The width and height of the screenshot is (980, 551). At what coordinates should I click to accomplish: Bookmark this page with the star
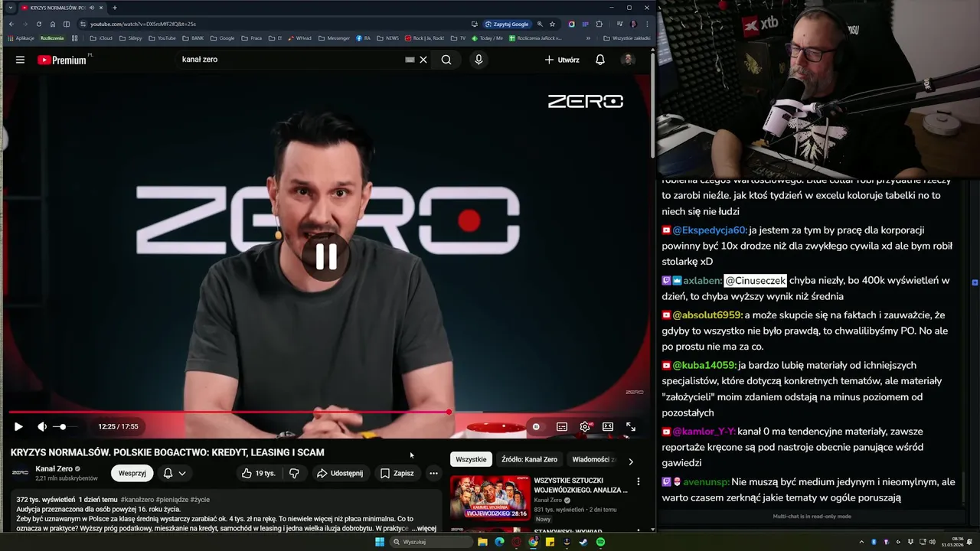pyautogui.click(x=552, y=24)
